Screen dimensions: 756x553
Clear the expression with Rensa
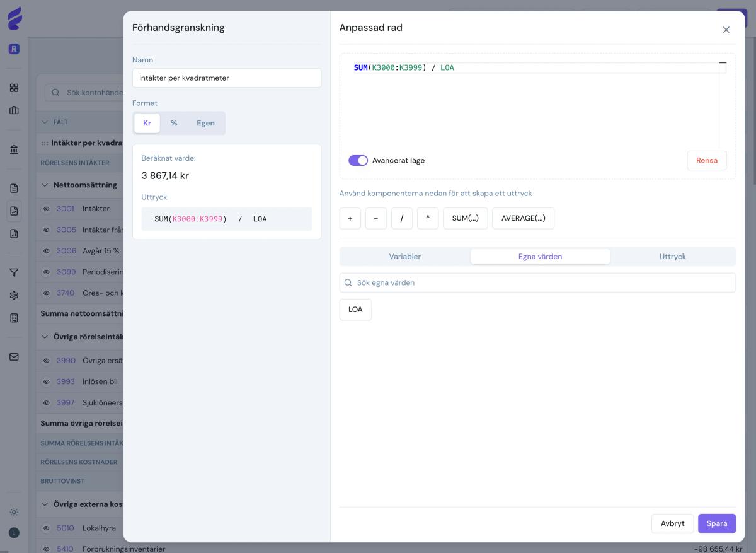(706, 161)
